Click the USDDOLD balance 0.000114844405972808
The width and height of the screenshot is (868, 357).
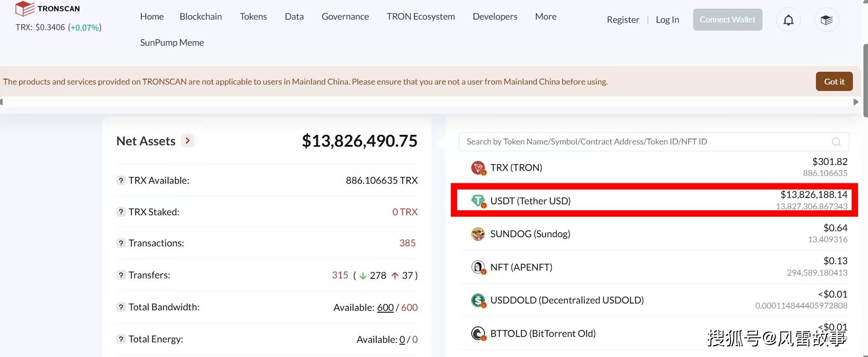801,306
